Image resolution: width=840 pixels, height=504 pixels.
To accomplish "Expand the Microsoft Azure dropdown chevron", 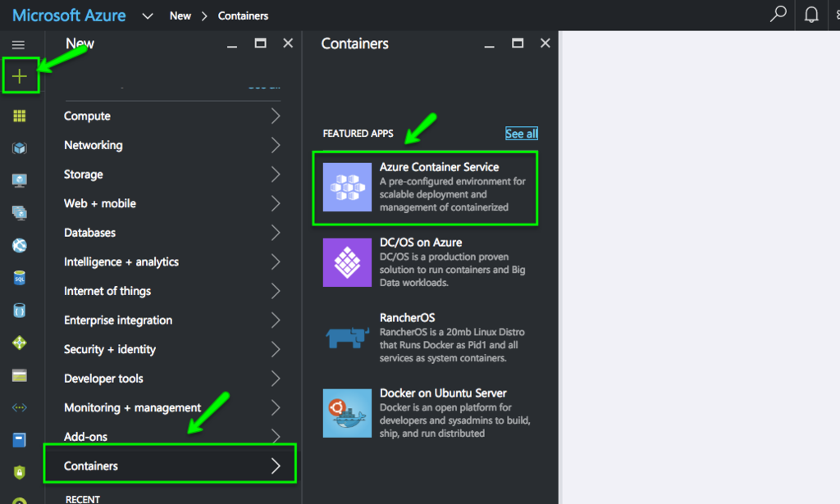I will [148, 16].
